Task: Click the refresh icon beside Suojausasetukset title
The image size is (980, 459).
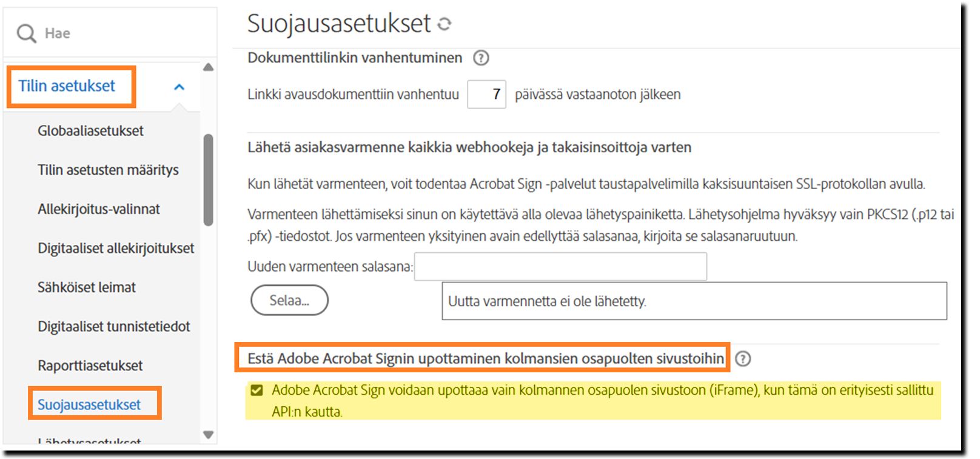Action: pyautogui.click(x=445, y=24)
